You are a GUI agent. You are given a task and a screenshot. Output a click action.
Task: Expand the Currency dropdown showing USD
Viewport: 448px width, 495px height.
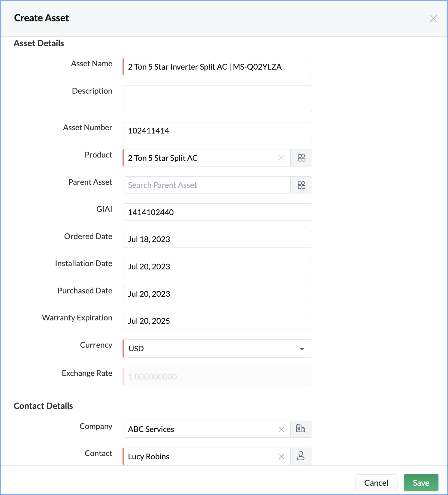point(217,349)
